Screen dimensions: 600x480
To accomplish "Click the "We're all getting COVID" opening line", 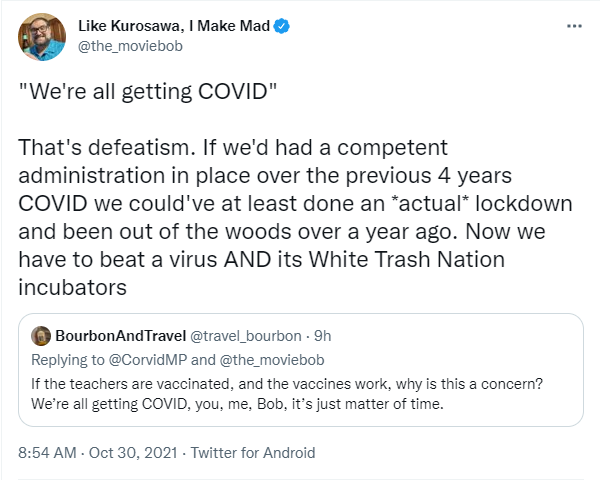I will [147, 91].
